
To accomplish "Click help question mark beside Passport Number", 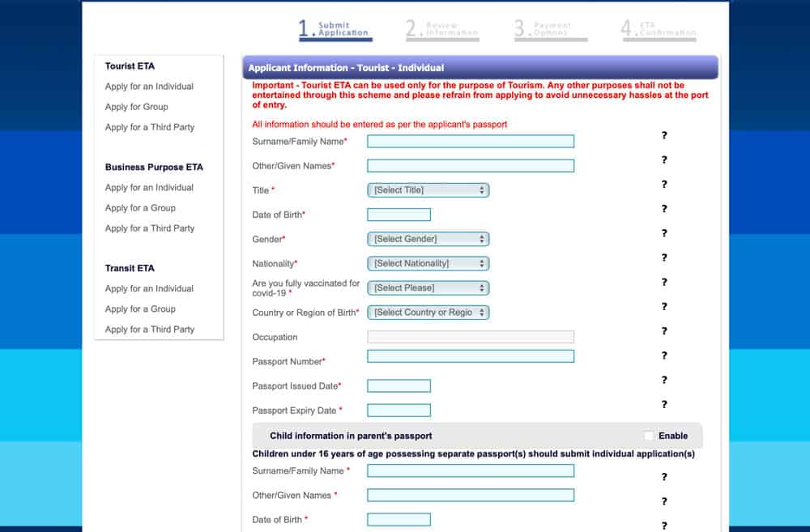I will (664, 355).
